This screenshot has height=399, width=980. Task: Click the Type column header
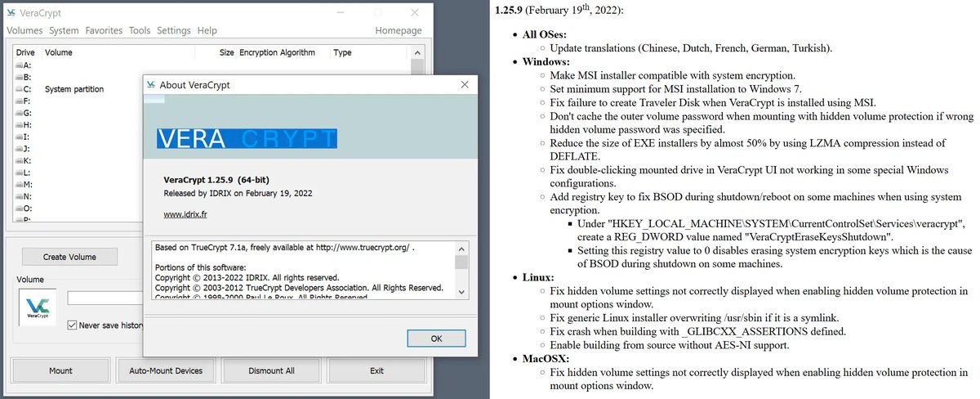[x=342, y=52]
